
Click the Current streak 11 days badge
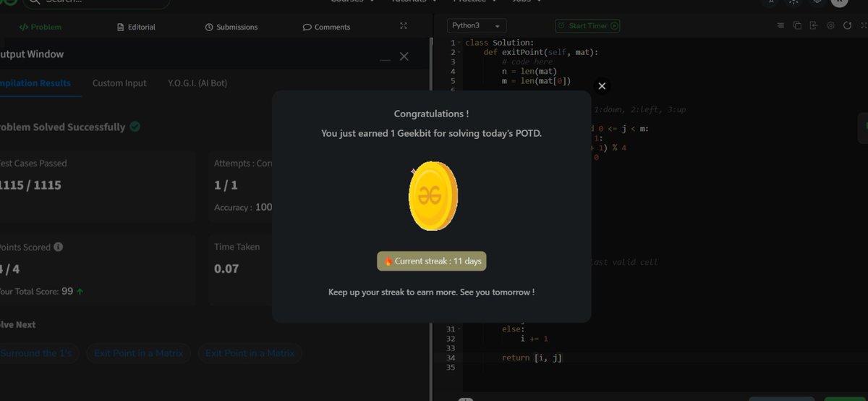click(432, 261)
